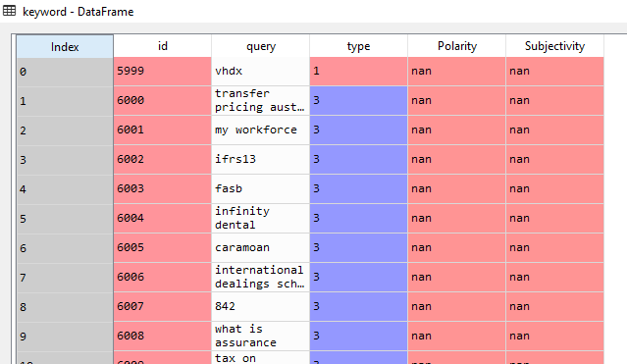Screen dimensions: 627x364
Task: Select row index 1
Action: point(65,101)
